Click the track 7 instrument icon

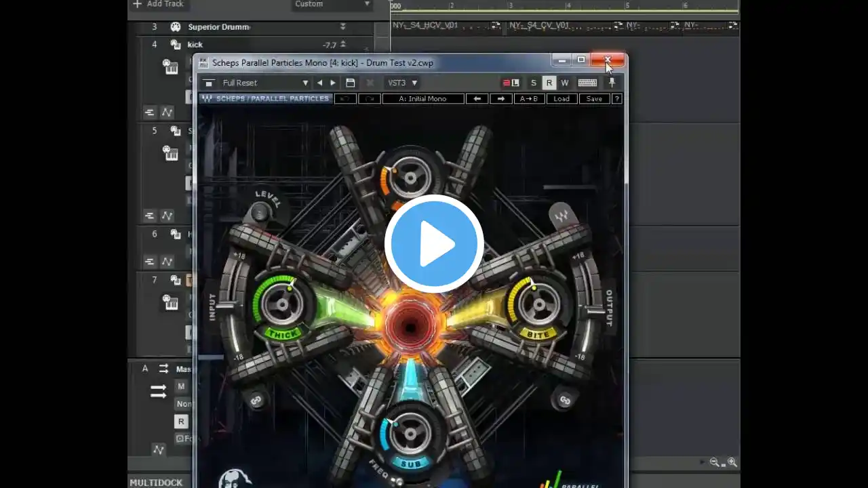(x=176, y=280)
